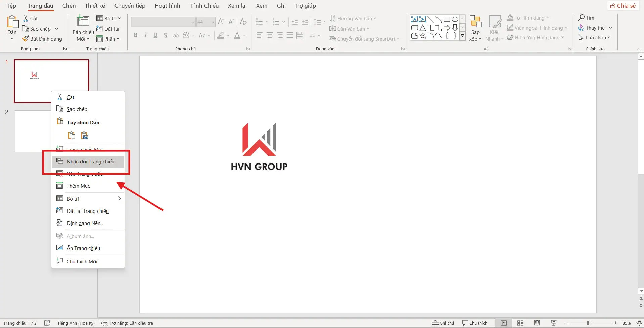Switch to the Thiết kế ribbon tab

coord(95,6)
